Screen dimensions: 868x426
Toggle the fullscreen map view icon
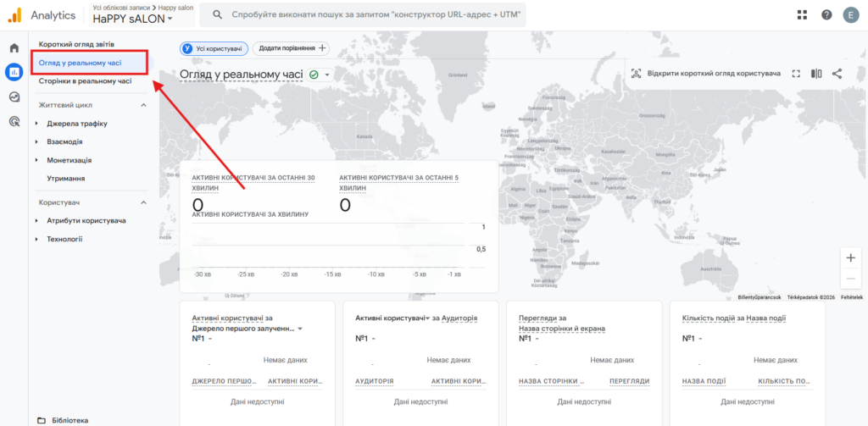point(796,74)
